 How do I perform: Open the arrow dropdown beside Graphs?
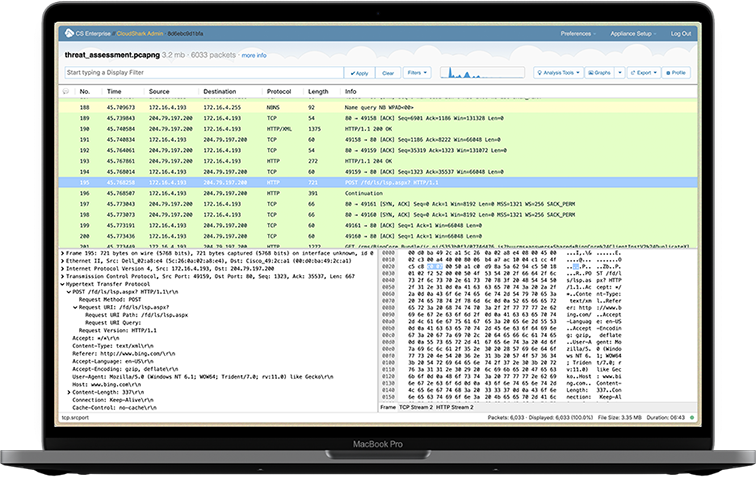point(620,73)
